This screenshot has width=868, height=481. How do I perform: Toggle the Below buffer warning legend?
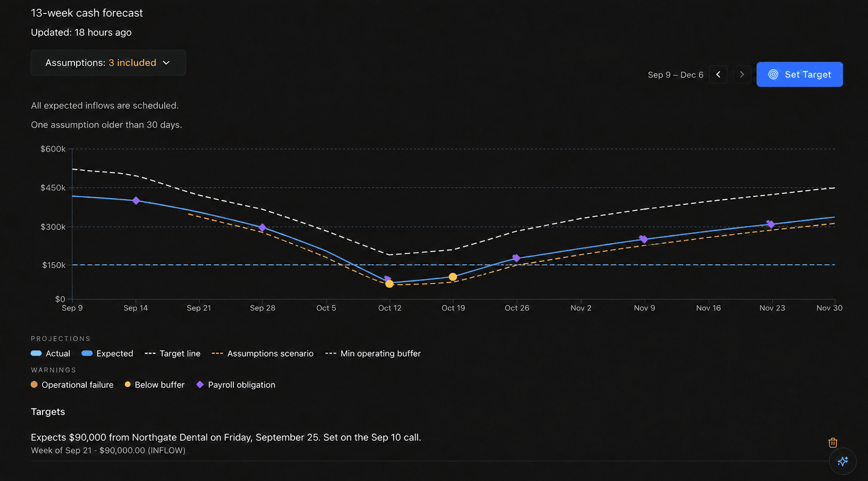point(155,385)
